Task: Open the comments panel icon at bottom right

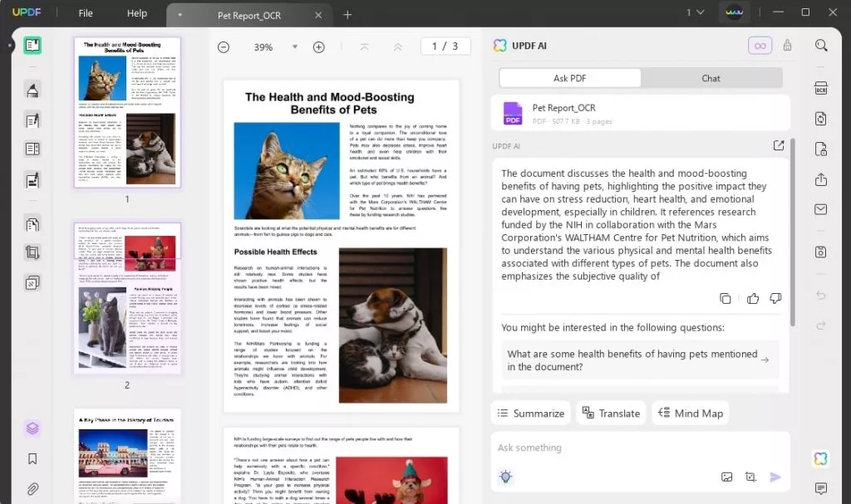Action: pos(821,488)
